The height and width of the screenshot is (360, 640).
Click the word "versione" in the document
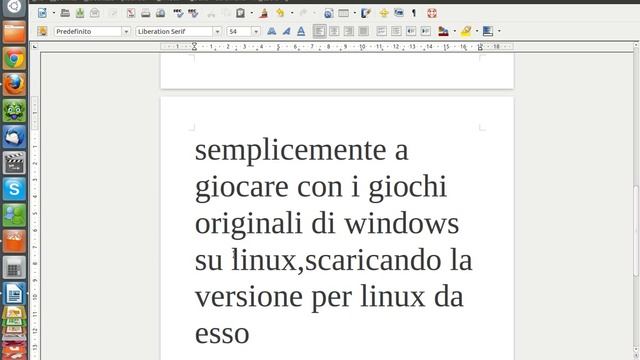[249, 297]
